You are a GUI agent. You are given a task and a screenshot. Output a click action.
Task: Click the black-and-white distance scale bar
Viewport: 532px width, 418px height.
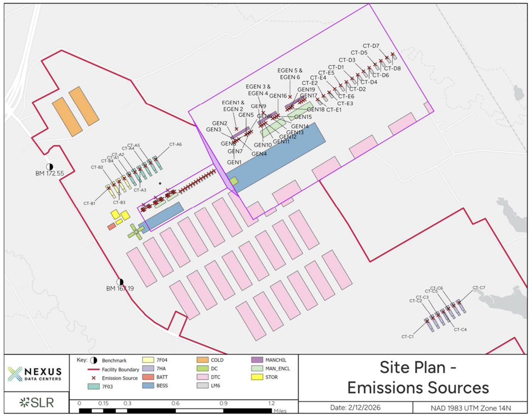[176, 411]
